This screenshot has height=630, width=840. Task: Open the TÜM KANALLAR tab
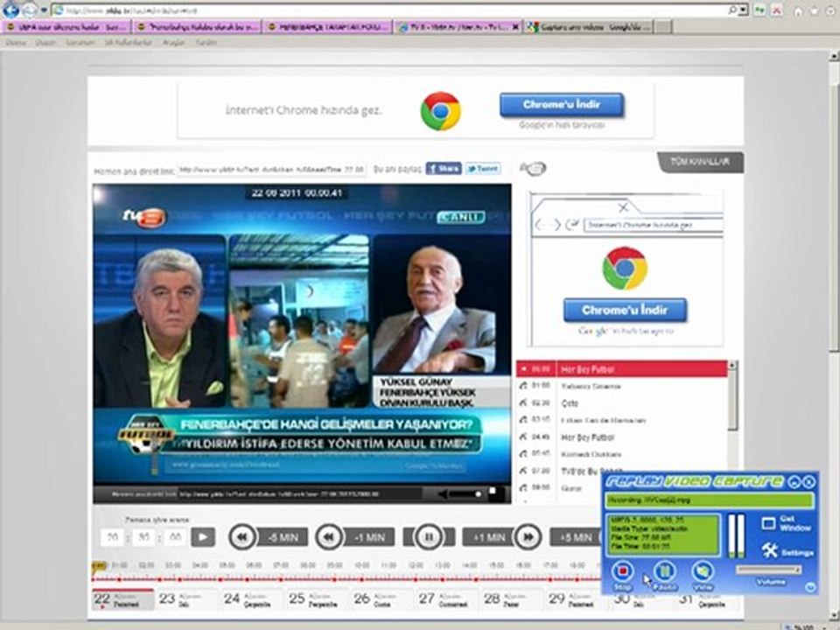(x=700, y=162)
